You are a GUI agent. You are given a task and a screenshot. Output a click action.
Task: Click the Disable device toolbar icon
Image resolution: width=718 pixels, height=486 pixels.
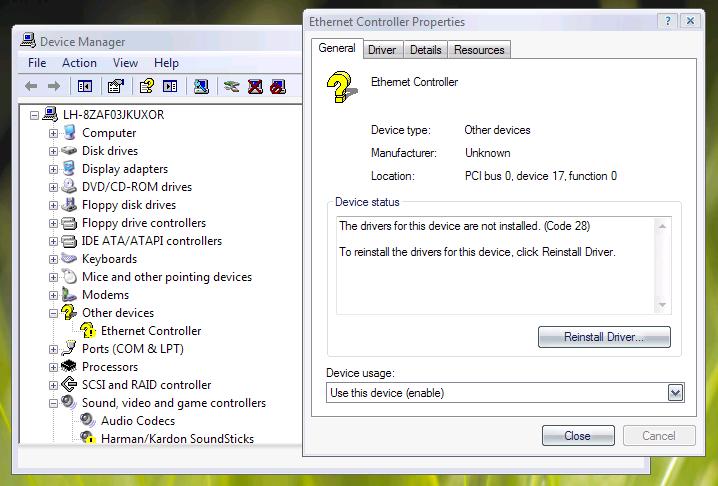click(277, 87)
